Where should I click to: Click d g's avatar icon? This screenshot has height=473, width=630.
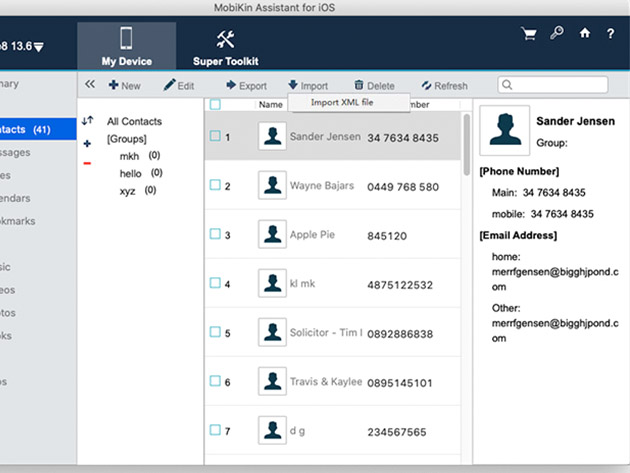[272, 430]
